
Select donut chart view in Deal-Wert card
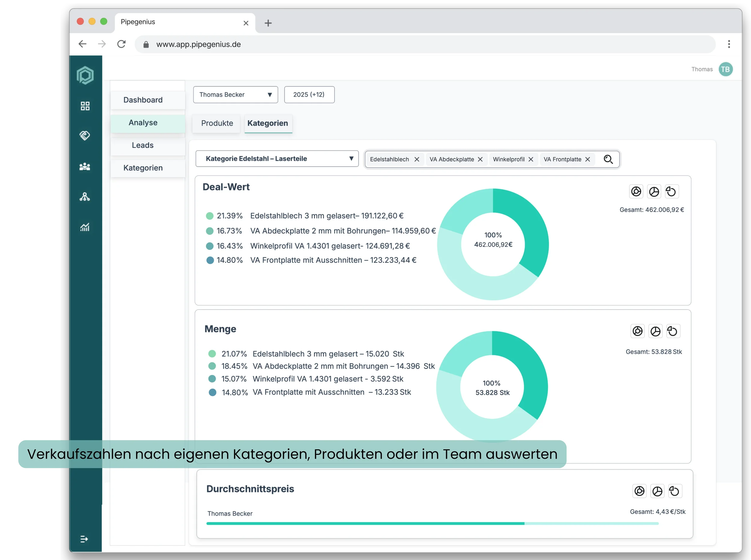click(x=636, y=192)
